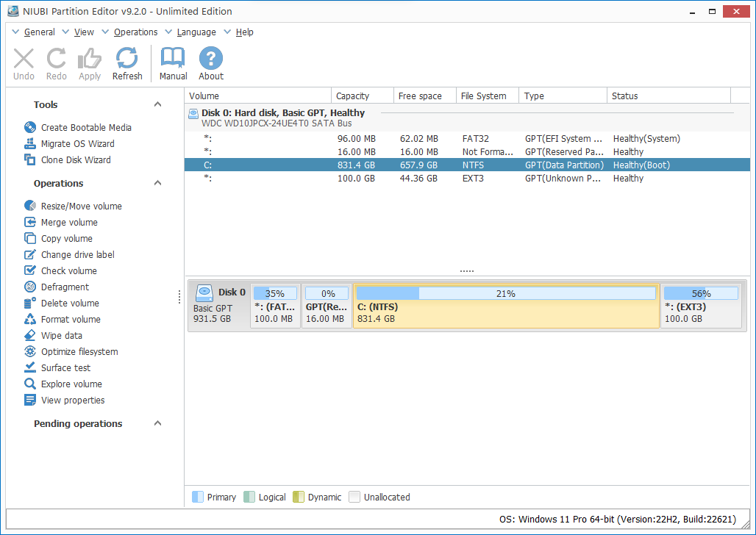Start the Migrate OS Wizard

coord(77,144)
